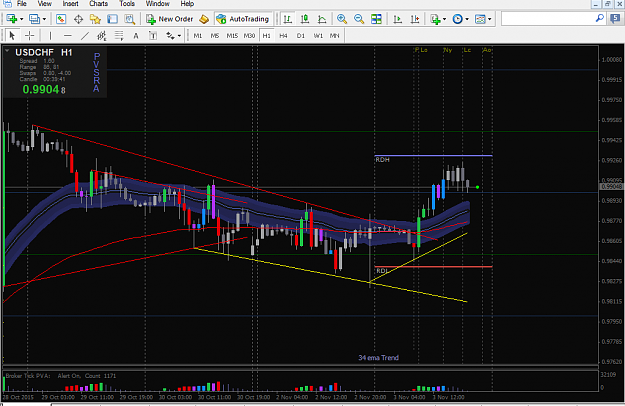Zoom out of the chart
The height and width of the screenshot is (406, 625).
tap(359, 19)
